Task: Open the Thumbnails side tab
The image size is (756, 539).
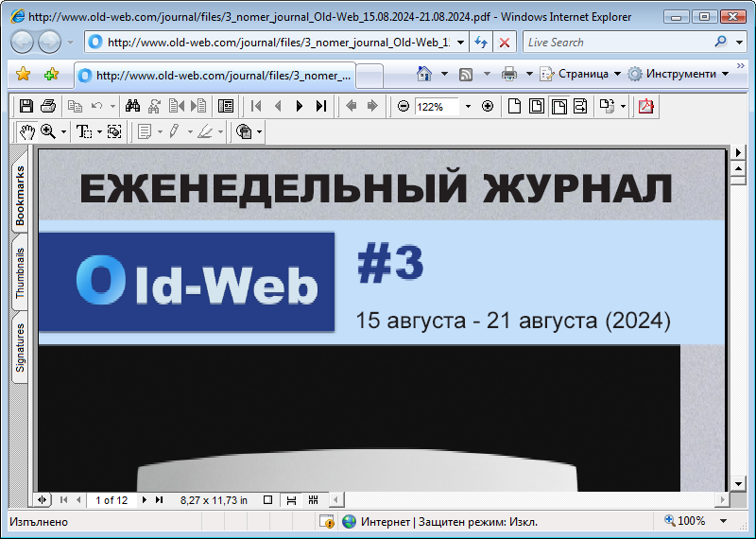Action: click(x=20, y=274)
